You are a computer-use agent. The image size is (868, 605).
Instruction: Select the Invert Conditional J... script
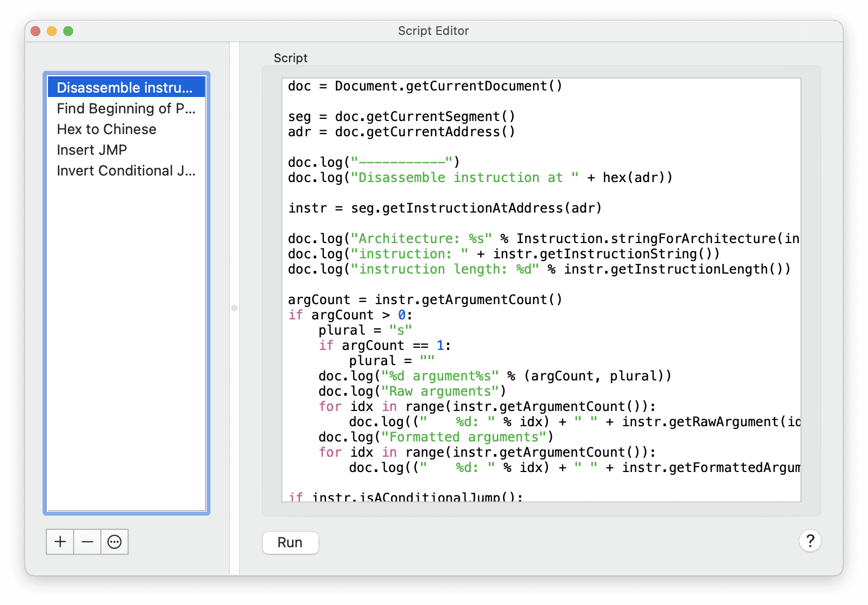(x=126, y=171)
